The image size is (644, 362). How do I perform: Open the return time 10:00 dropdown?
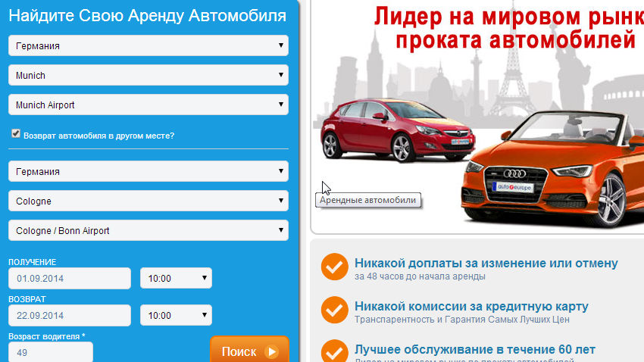tap(176, 315)
